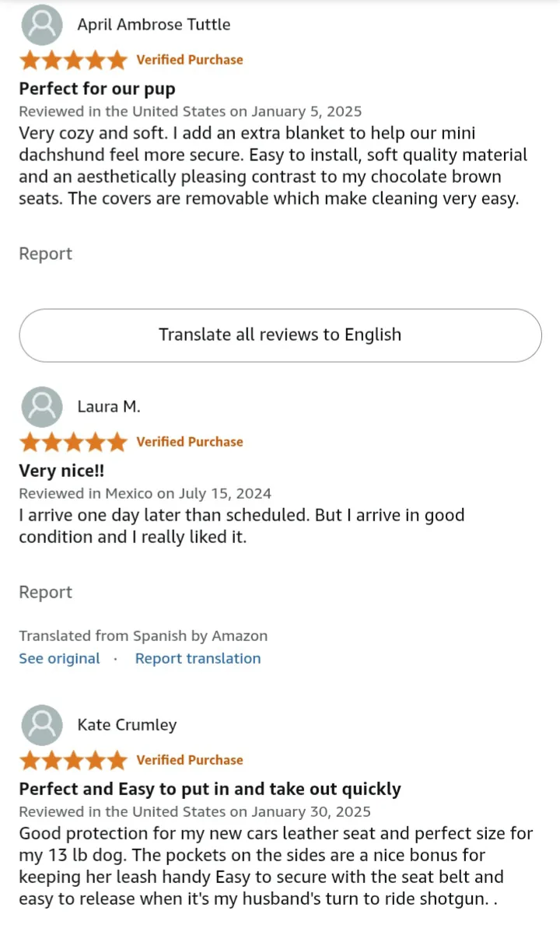
Task: Open Kate Crumley reviewer profile name
Action: (127, 725)
